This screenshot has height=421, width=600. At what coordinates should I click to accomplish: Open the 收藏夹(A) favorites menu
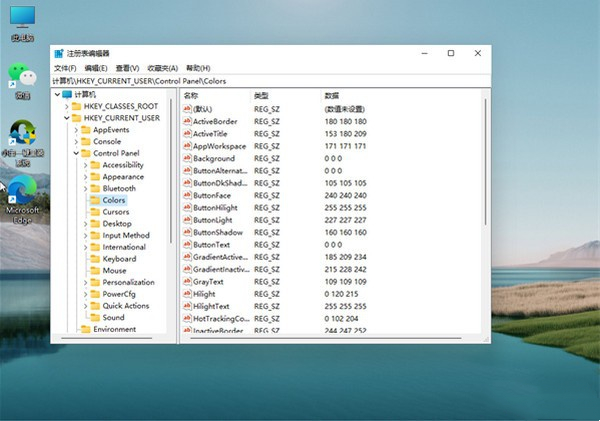(161, 67)
